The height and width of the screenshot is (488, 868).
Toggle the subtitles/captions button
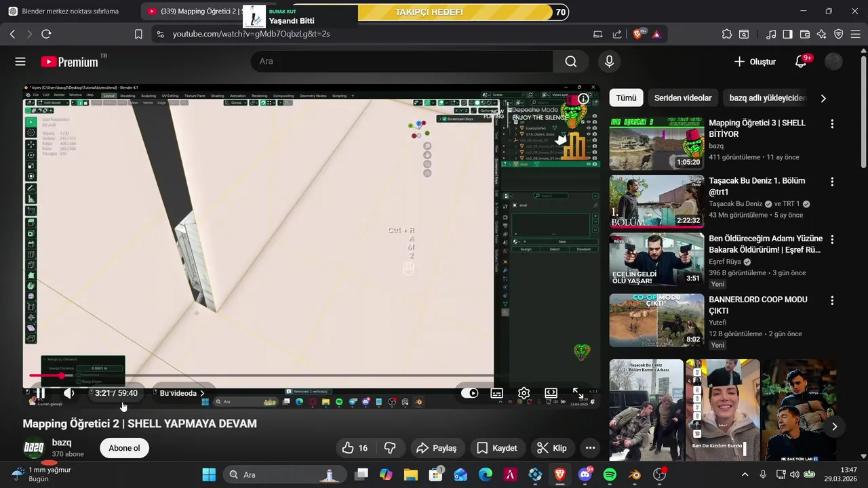click(x=497, y=393)
